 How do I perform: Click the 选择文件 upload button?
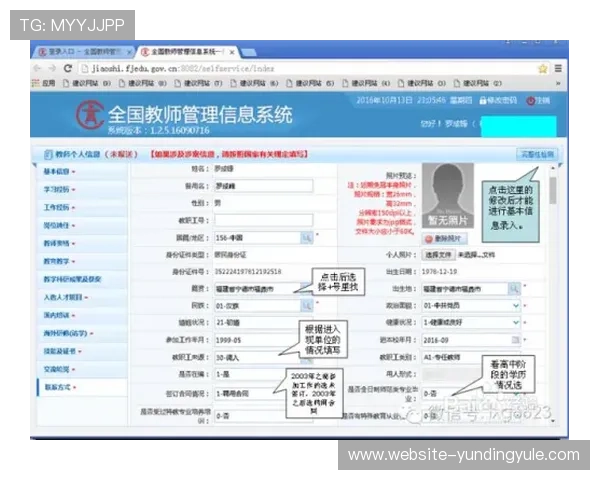click(439, 255)
